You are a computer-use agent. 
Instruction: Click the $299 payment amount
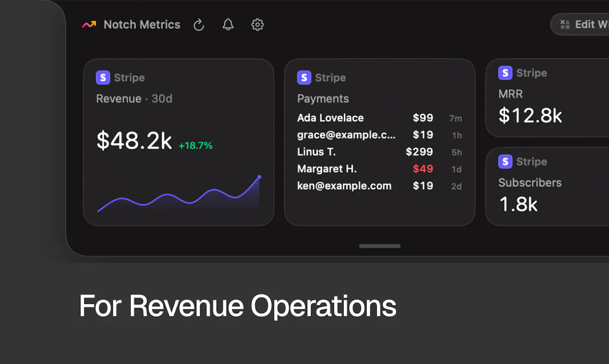(419, 152)
